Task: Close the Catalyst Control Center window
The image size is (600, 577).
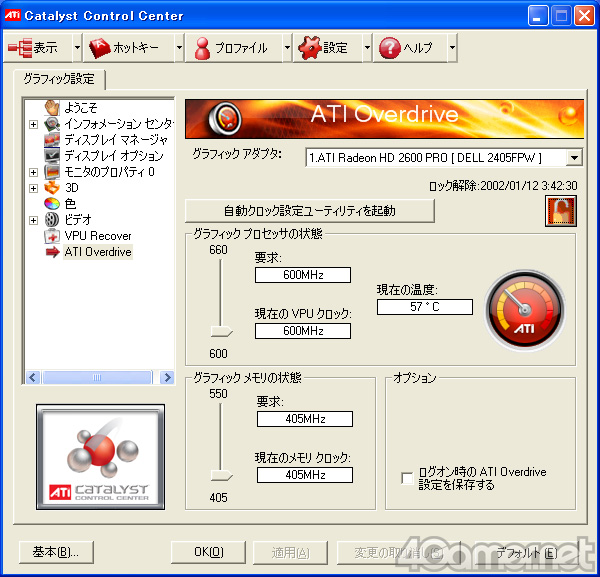Action: (x=585, y=16)
